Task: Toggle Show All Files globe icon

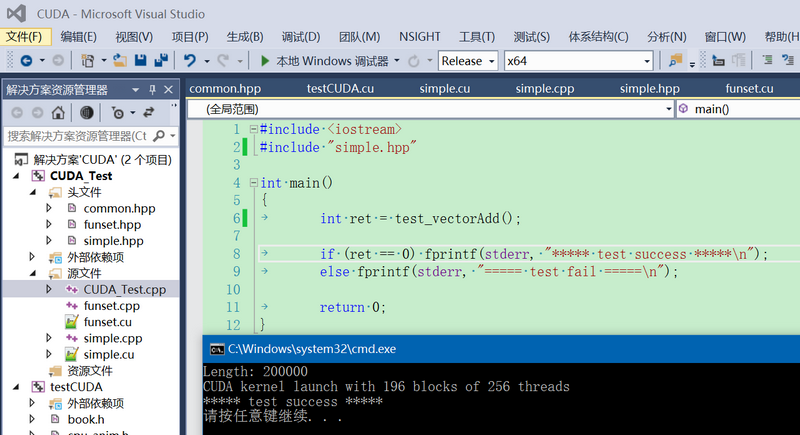Action: point(87,112)
